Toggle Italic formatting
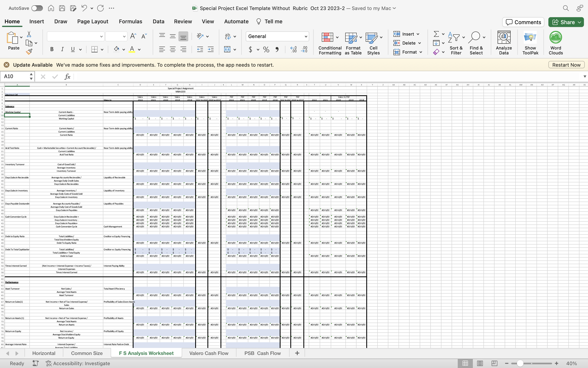 pos(62,49)
